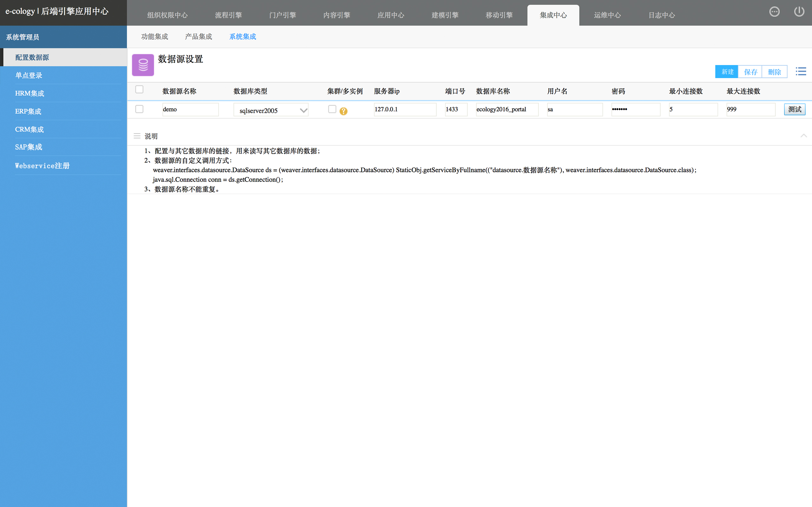
Task: Check the select-all header checkbox
Action: pos(139,90)
